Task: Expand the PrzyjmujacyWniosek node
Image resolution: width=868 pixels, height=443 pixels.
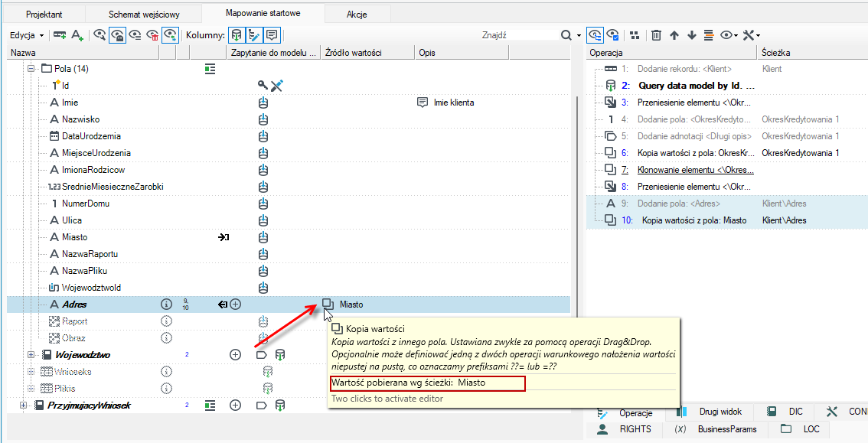Action: 23,406
